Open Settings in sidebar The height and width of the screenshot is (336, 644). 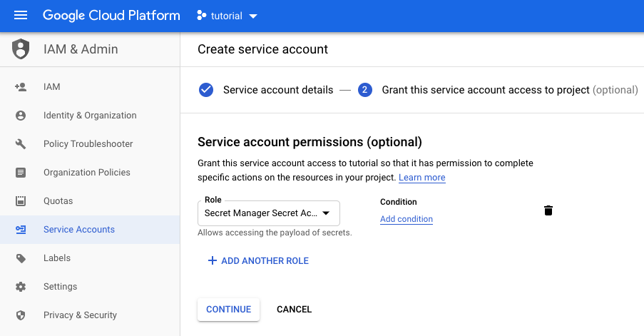[x=90, y=287]
